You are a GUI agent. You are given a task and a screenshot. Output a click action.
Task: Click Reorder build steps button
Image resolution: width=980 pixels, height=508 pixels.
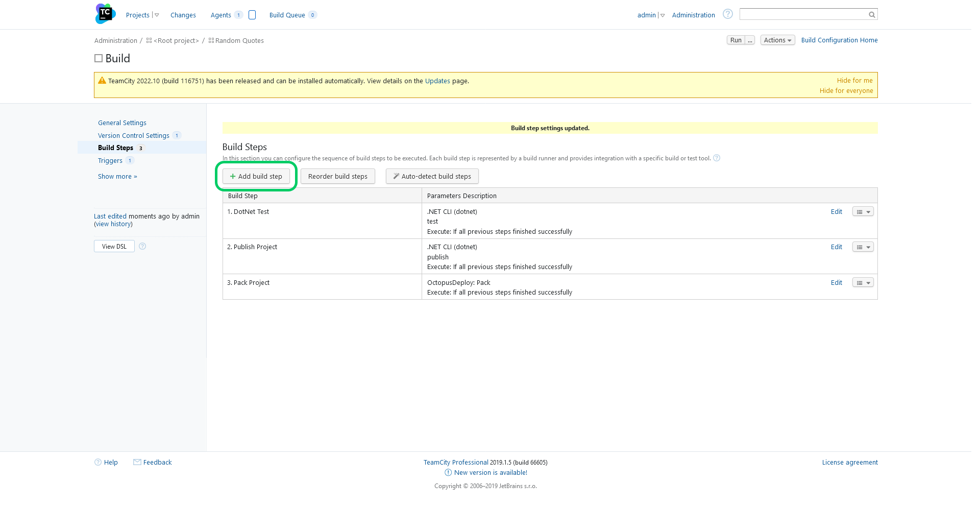pos(338,176)
